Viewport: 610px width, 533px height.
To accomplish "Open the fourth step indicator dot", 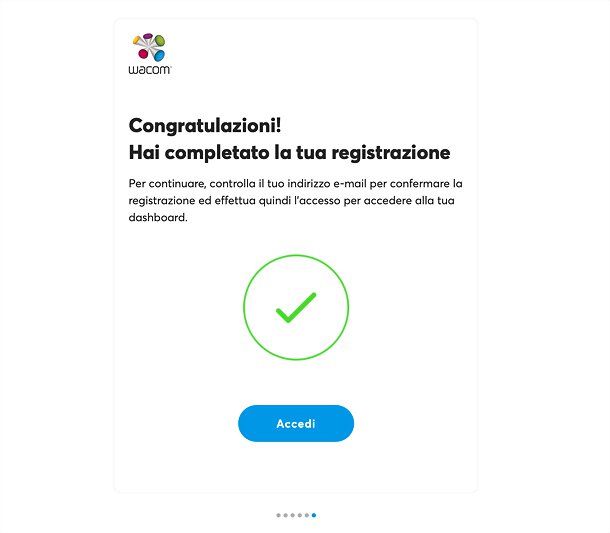I will click(x=300, y=515).
